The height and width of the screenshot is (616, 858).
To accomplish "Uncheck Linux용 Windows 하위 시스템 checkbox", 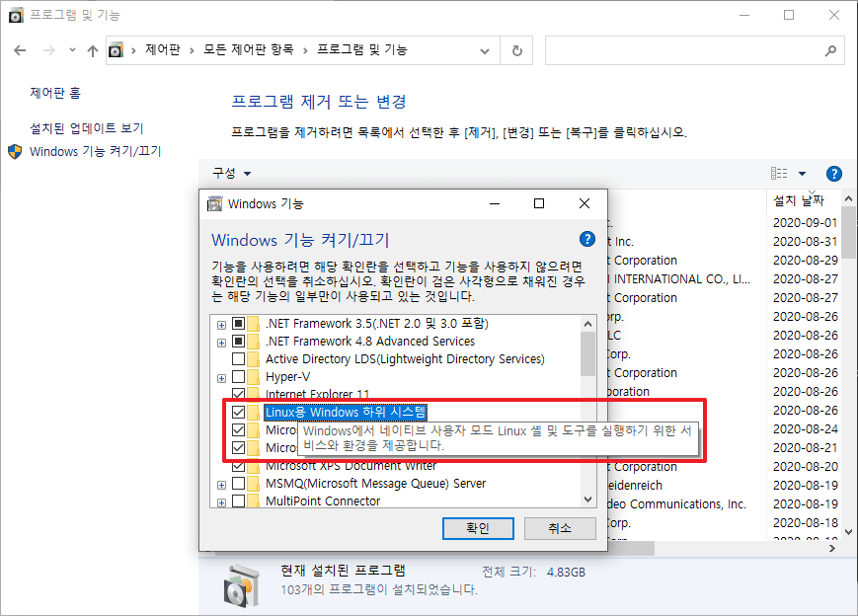I will click(x=239, y=412).
